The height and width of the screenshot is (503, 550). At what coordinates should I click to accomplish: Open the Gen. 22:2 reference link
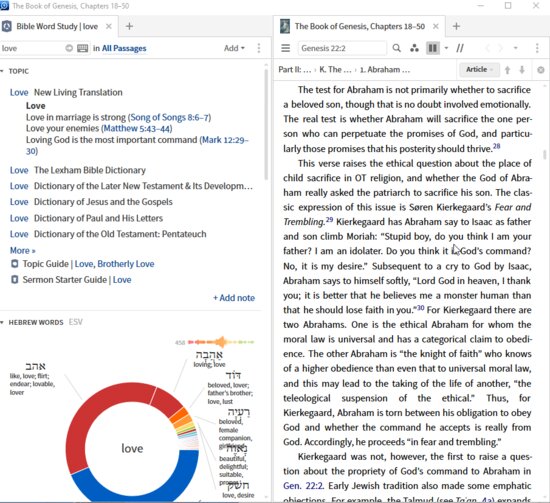303,486
